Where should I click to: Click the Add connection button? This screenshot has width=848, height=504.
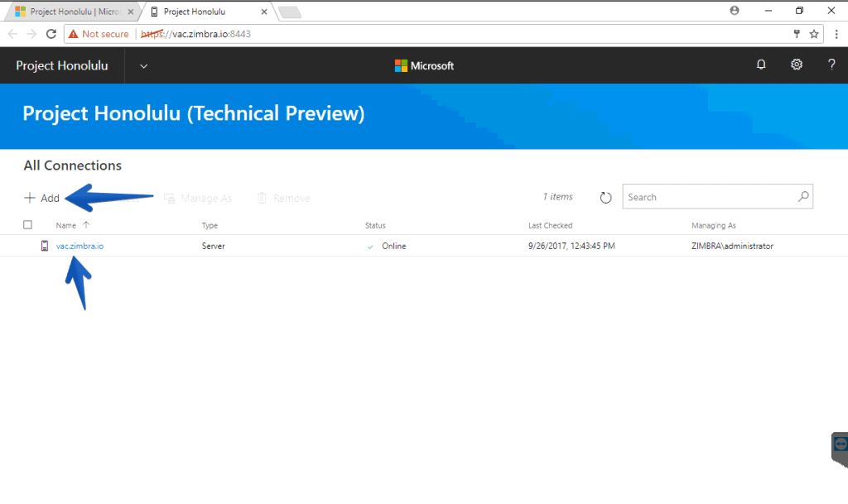coord(41,199)
